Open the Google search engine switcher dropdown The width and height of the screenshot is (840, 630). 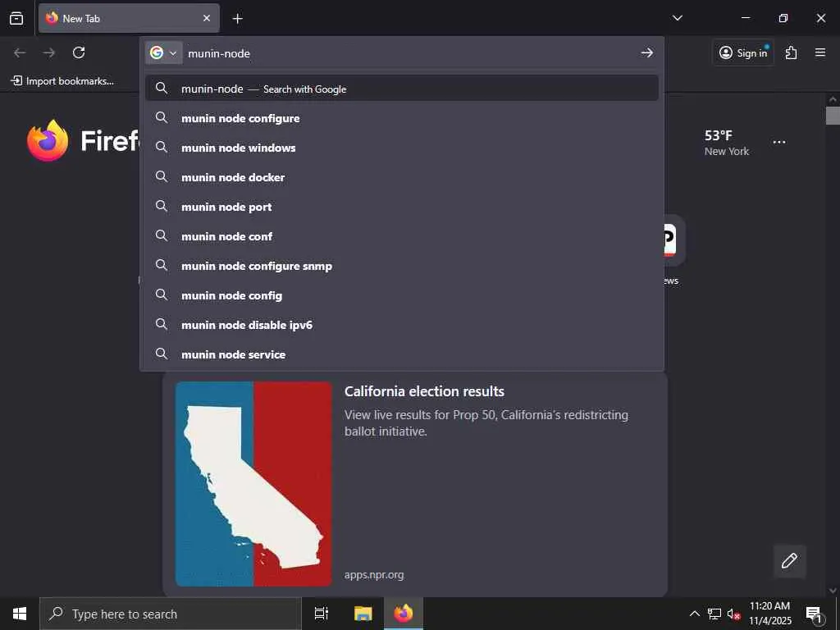pyautogui.click(x=164, y=53)
